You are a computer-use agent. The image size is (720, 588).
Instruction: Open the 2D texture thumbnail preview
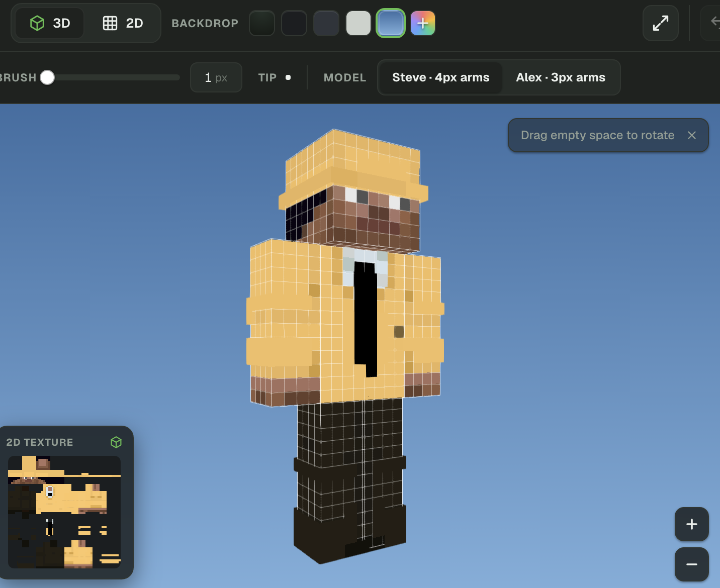(x=64, y=512)
